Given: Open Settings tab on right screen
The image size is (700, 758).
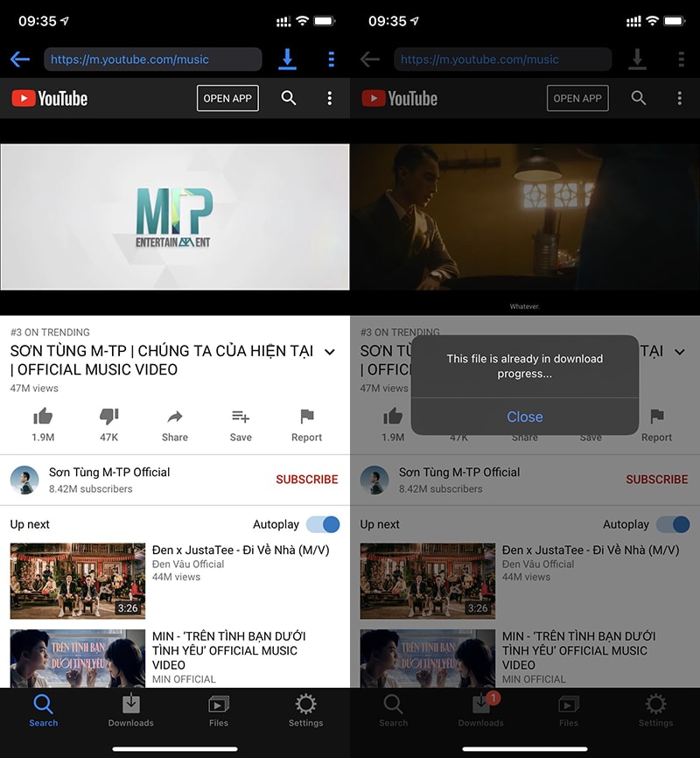Looking at the screenshot, I should coord(656,710).
